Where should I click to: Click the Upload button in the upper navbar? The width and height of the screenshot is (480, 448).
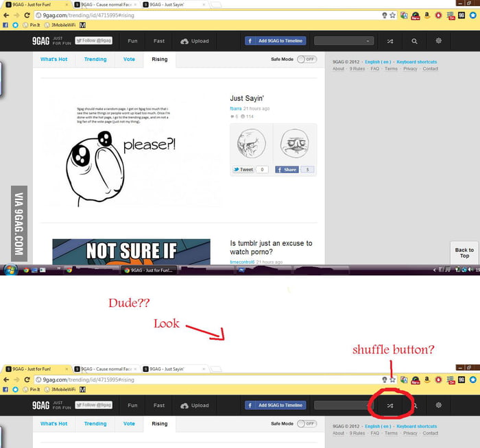click(195, 41)
